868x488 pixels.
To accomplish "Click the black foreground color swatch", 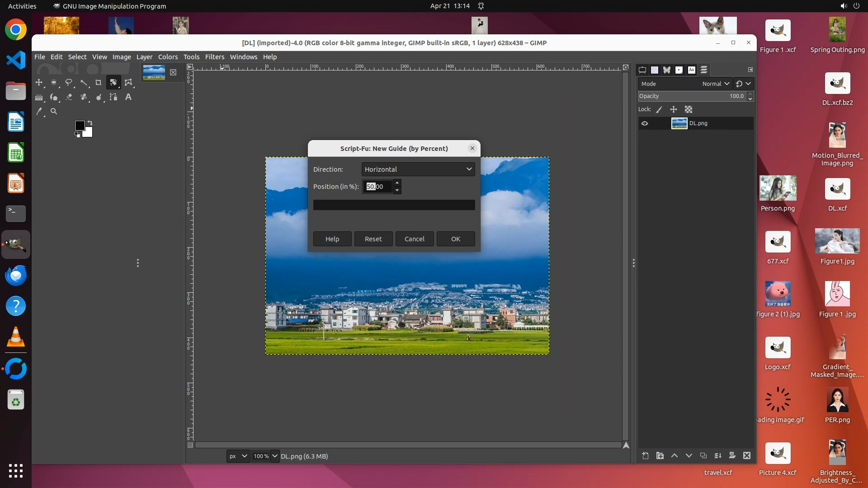I will (x=80, y=125).
